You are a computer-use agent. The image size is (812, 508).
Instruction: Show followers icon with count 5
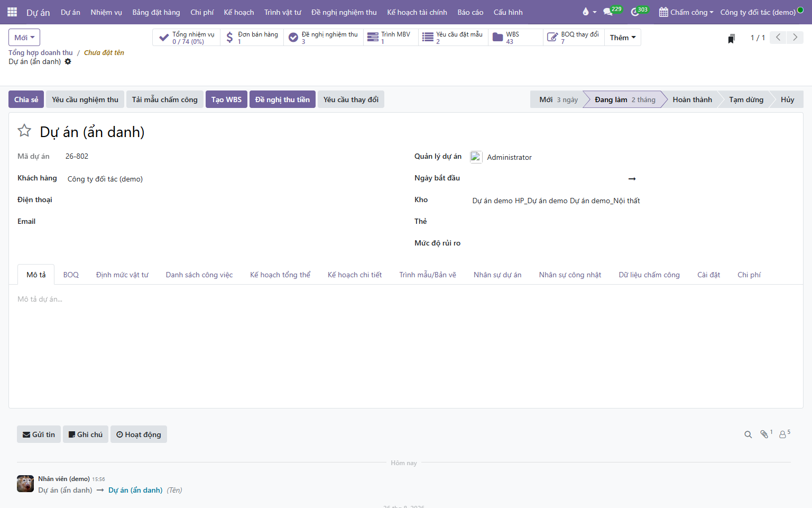[x=785, y=434]
